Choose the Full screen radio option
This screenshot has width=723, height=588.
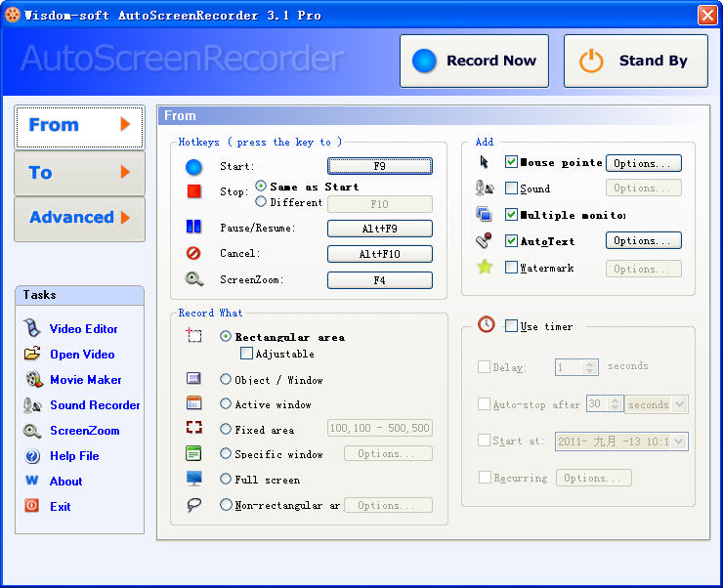pos(226,479)
